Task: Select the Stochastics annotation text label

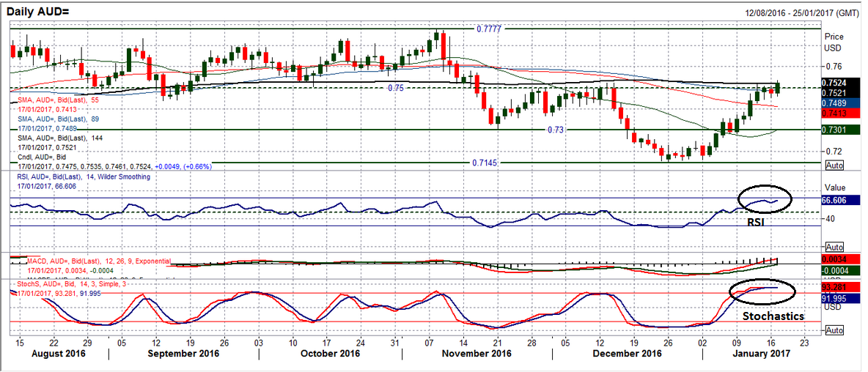Action: pyautogui.click(x=773, y=316)
